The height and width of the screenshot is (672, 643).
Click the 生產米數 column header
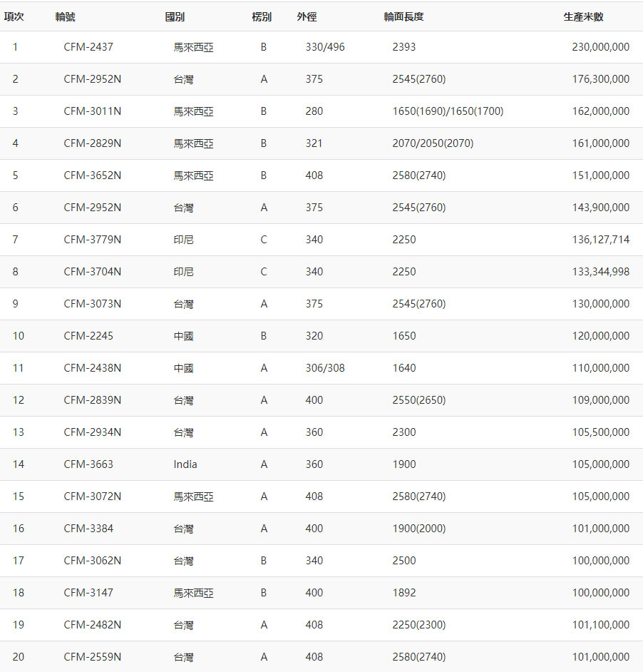583,16
